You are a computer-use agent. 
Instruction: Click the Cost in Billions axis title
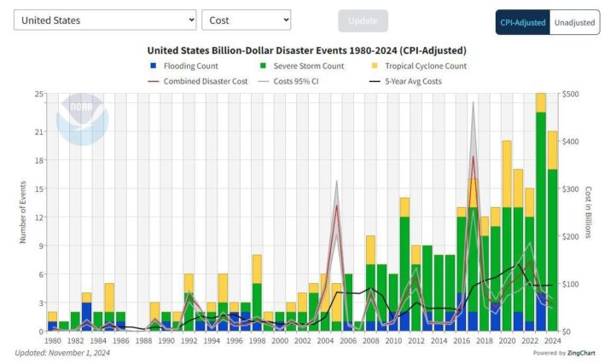click(x=588, y=212)
